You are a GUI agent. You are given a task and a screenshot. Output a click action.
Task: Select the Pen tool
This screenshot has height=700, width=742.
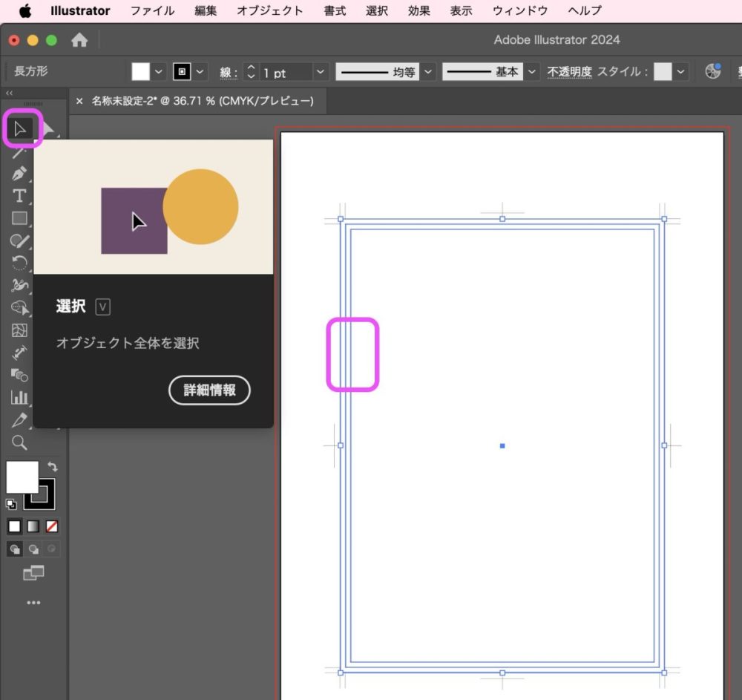(x=19, y=174)
